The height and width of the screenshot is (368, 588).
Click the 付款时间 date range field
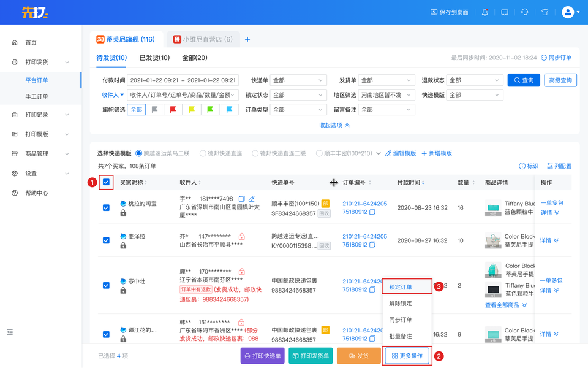pos(183,80)
